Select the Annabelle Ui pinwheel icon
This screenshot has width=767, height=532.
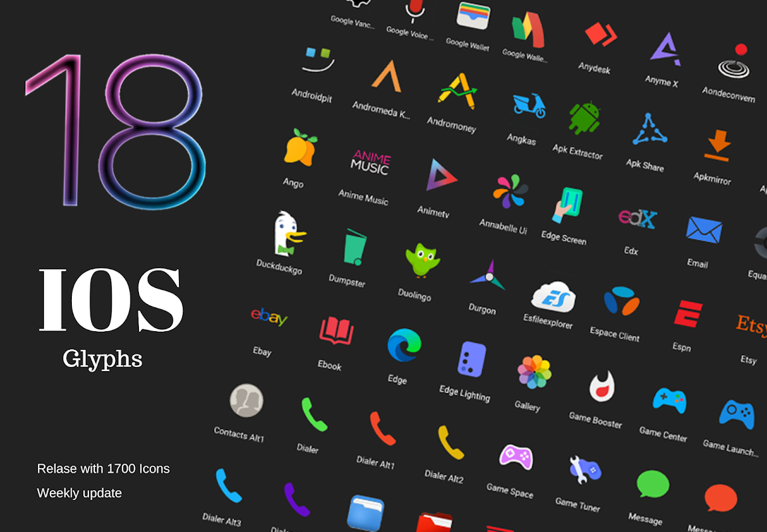pos(510,192)
